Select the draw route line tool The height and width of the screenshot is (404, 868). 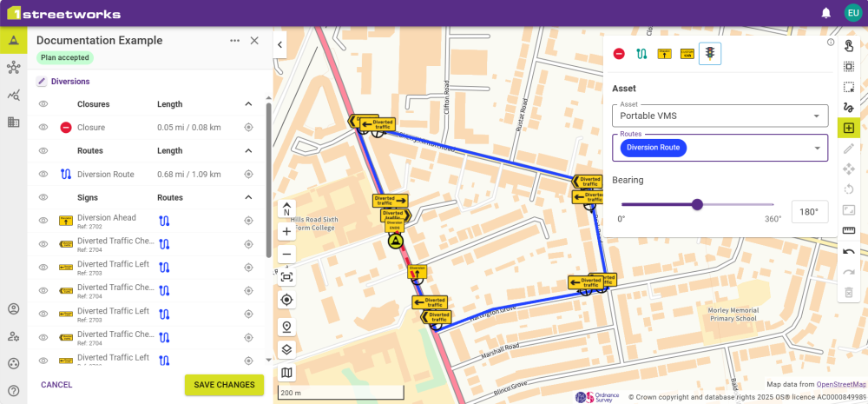[x=848, y=108]
